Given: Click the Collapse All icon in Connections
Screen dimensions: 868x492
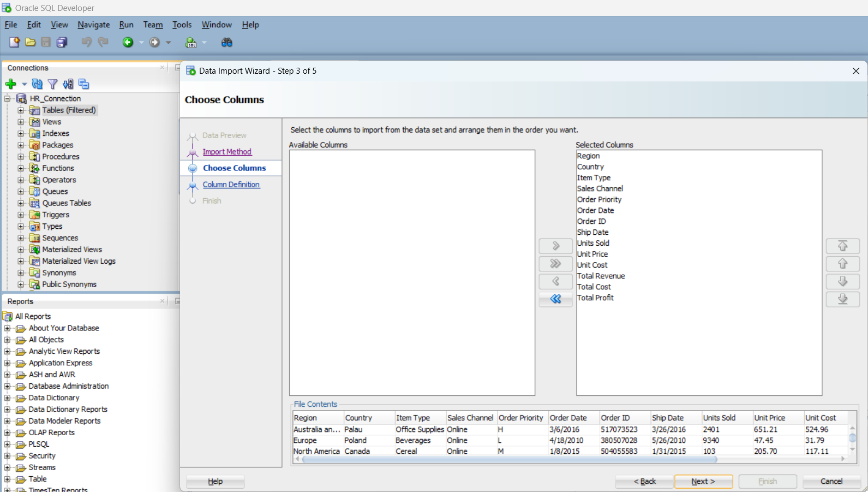Looking at the screenshot, I should (83, 84).
